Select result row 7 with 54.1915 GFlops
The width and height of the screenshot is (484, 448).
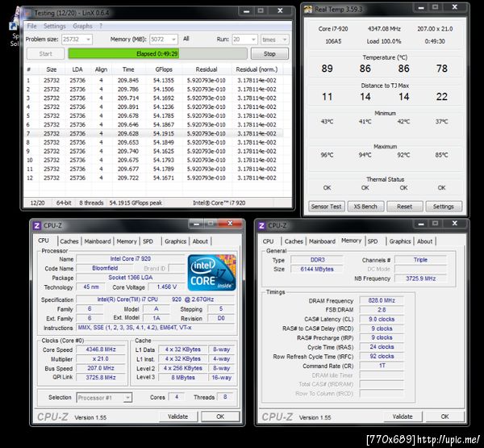point(153,133)
